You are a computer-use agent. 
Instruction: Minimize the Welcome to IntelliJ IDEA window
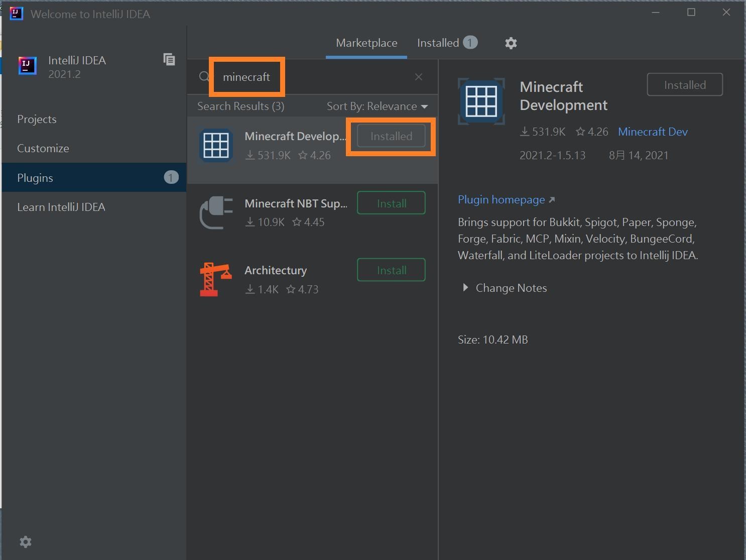pos(656,13)
